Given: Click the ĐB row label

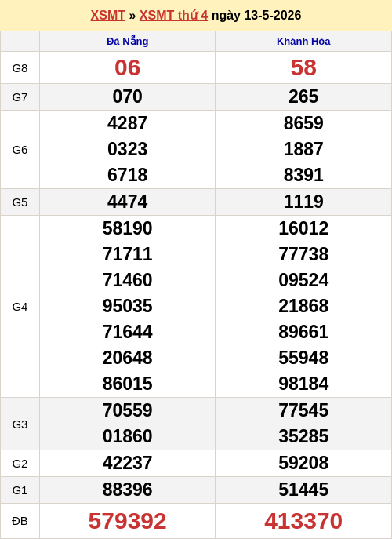Looking at the screenshot, I should pos(20,521).
